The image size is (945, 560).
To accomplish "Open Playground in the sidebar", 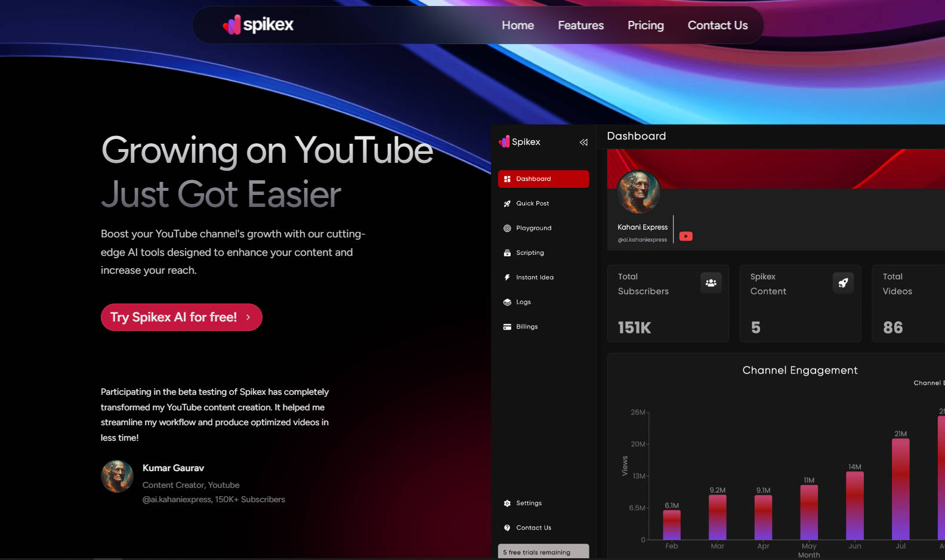I will coord(533,228).
